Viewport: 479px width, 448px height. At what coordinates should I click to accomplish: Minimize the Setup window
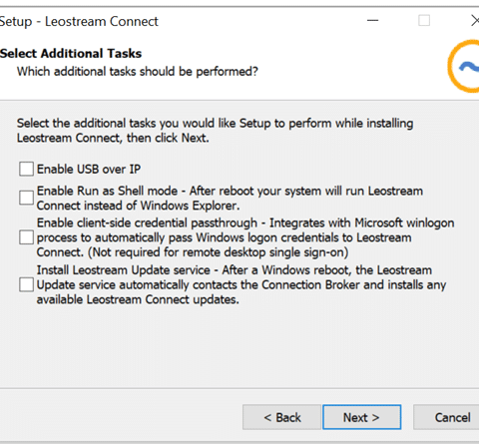pyautogui.click(x=372, y=21)
